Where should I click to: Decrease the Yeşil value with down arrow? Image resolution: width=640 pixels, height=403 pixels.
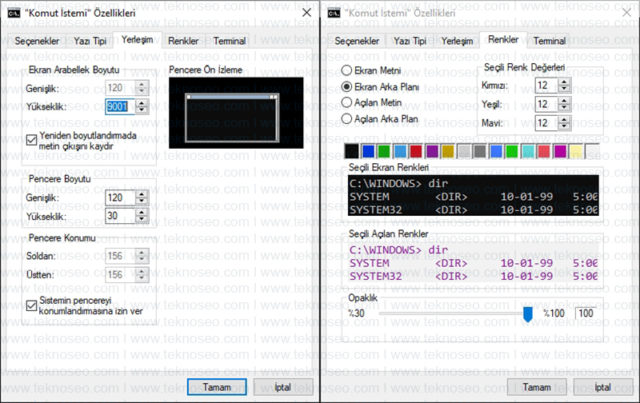[564, 108]
